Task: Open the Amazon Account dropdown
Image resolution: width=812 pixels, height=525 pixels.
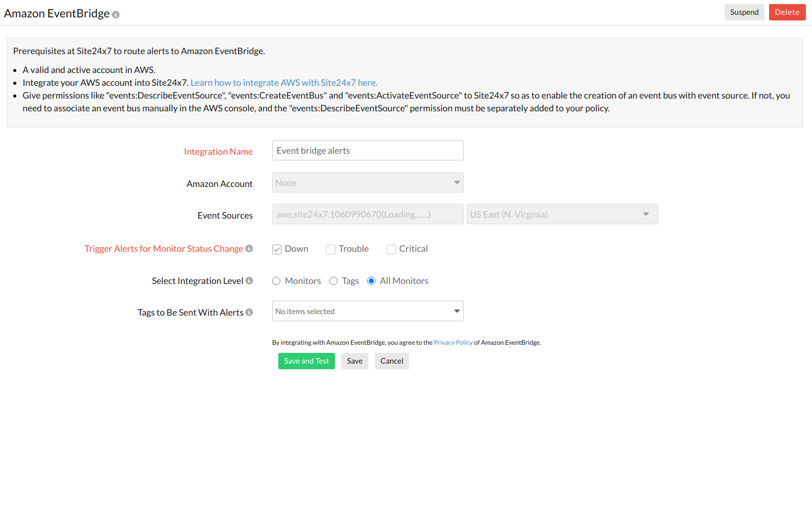Action: 367,183
